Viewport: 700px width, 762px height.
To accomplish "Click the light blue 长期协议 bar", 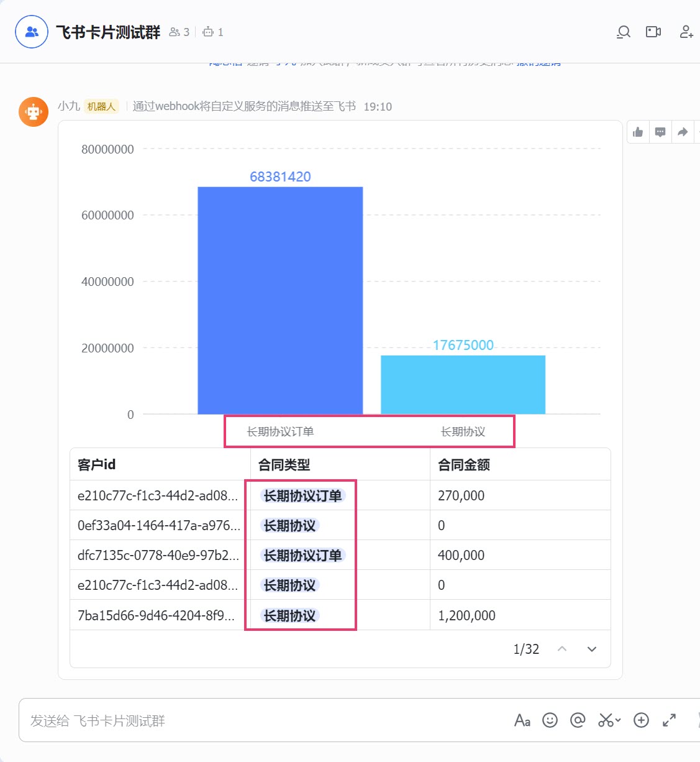I will (x=463, y=385).
